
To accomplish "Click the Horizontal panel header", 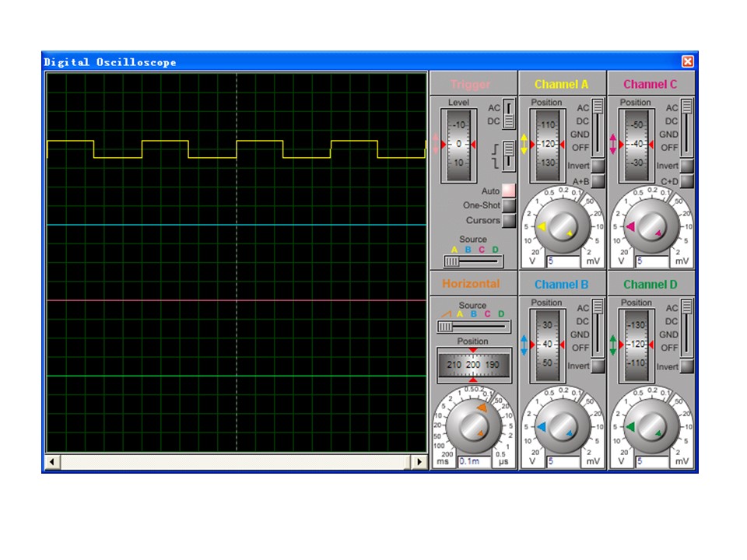I will coord(473,284).
